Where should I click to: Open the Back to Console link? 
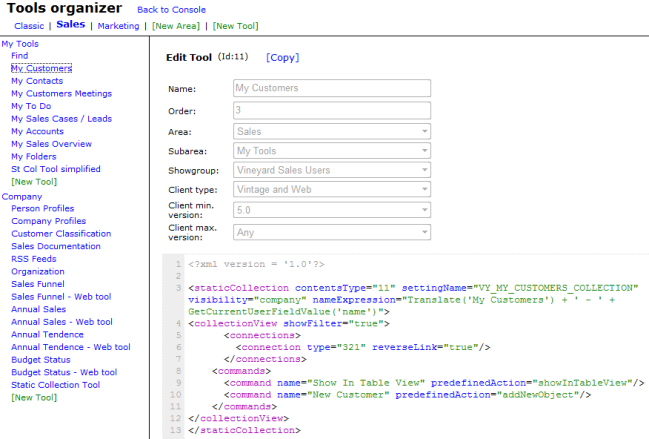(x=171, y=10)
